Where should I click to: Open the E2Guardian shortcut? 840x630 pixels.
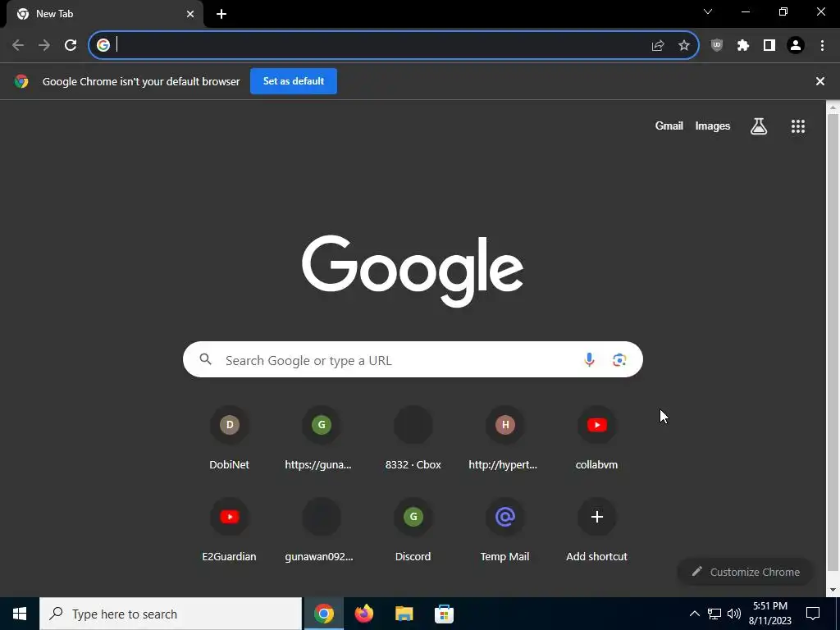point(230,531)
